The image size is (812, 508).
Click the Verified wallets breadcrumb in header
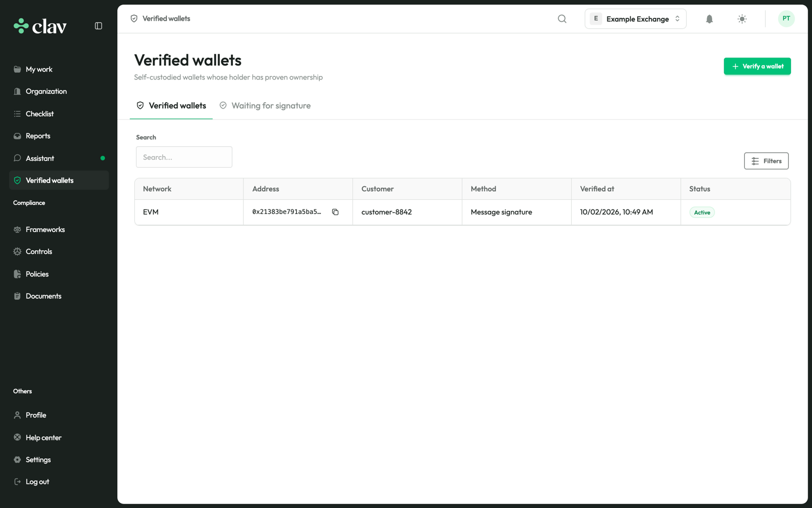point(160,19)
